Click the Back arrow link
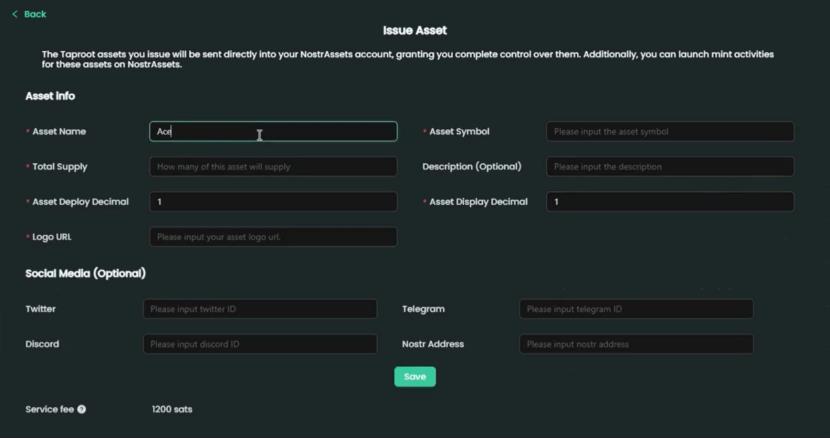Viewport: 830px width, 439px height. coord(29,14)
